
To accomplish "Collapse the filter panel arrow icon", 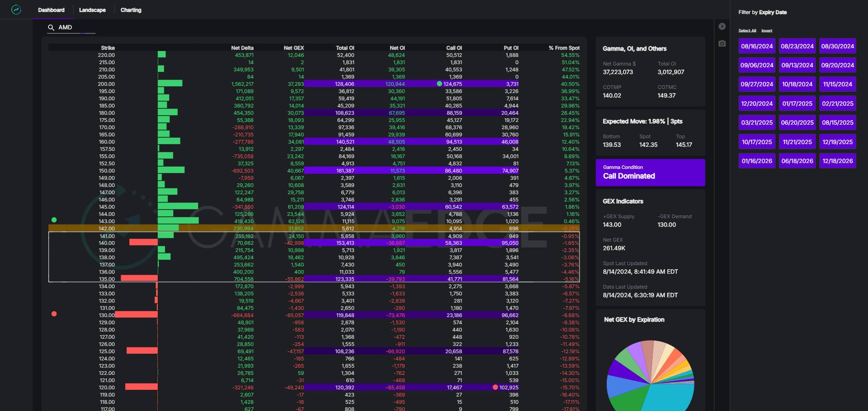I will pos(722,27).
